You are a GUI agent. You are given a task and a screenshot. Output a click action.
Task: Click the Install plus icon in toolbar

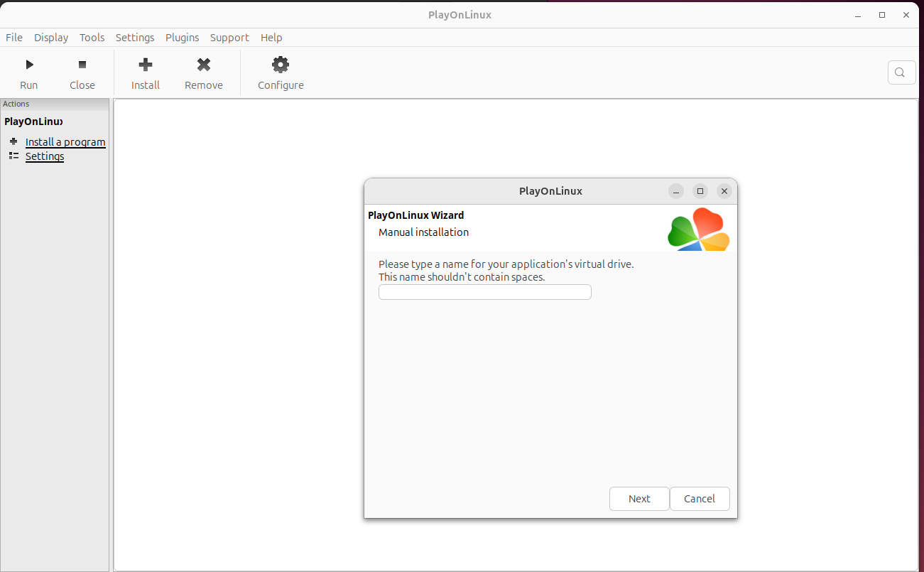[x=146, y=65]
